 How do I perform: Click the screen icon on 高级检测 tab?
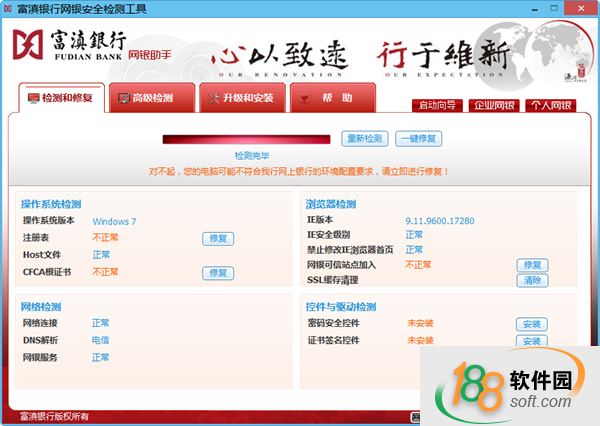124,98
